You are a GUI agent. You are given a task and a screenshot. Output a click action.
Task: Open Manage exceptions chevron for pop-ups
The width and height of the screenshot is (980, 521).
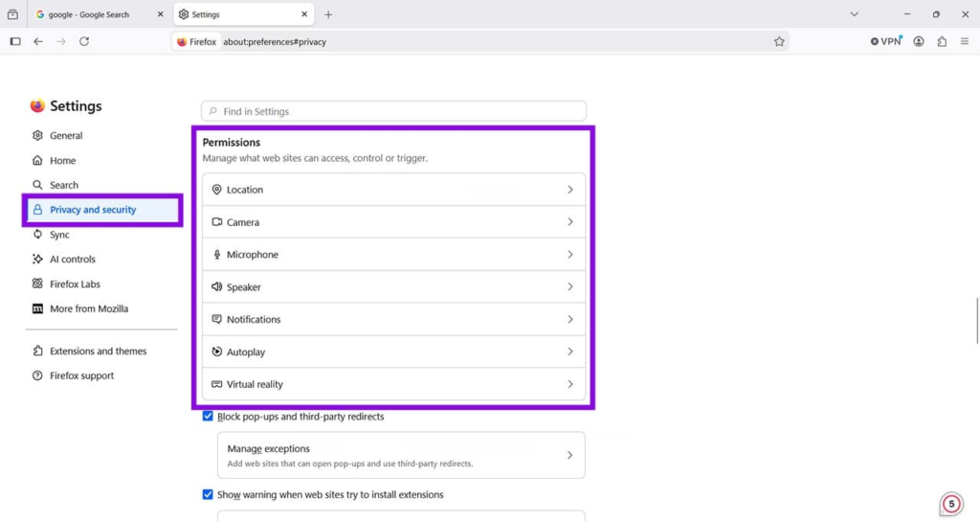[x=569, y=455]
